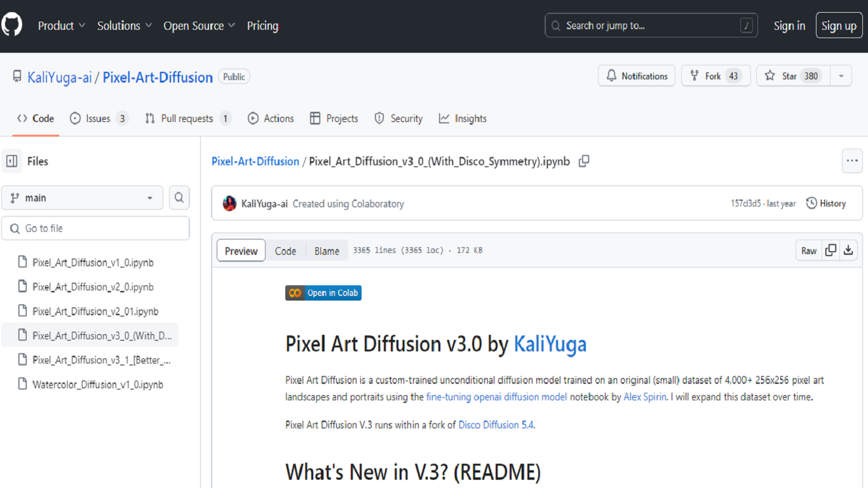The image size is (868, 488).
Task: Collapse the file tree side panel
Action: click(x=12, y=161)
